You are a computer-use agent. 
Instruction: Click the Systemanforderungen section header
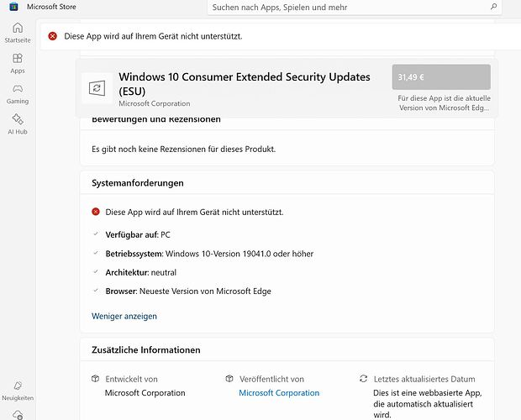point(138,182)
